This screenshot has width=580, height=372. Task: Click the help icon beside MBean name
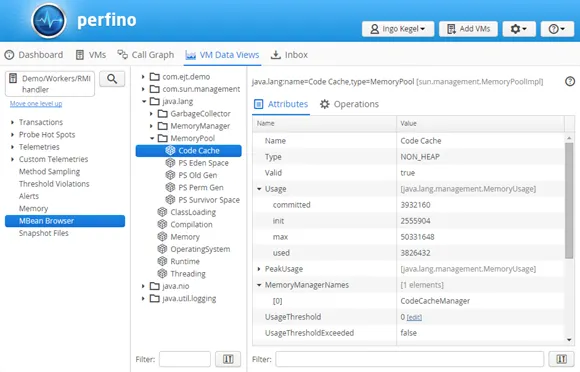tap(570, 81)
